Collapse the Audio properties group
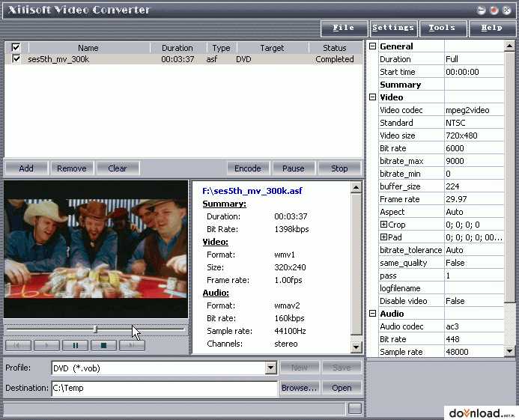The image size is (519, 420). tap(372, 313)
